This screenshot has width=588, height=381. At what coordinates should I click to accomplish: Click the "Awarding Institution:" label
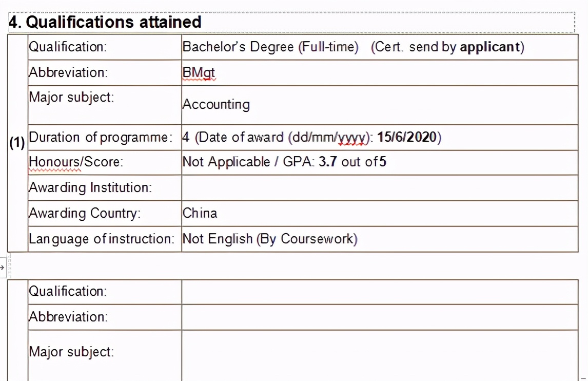tap(90, 188)
